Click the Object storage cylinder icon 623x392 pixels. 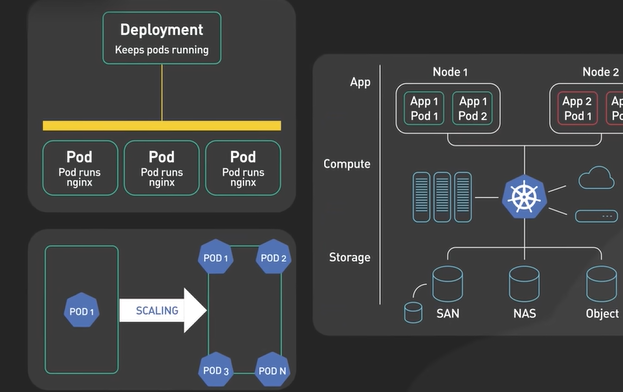coord(602,284)
